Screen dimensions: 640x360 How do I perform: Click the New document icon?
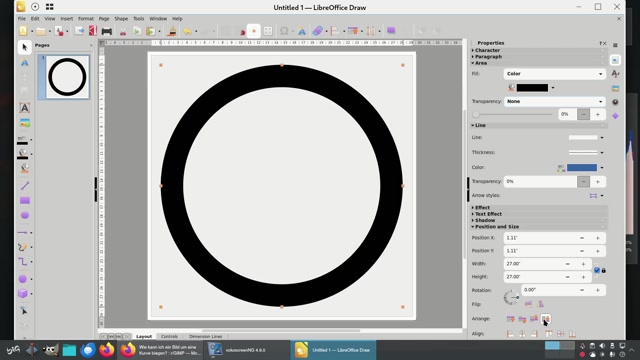[23, 31]
